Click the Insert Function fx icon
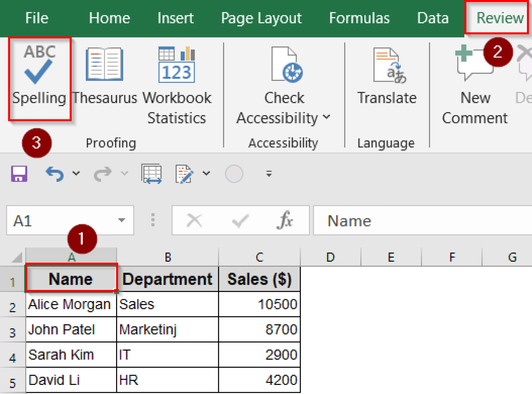 click(285, 221)
